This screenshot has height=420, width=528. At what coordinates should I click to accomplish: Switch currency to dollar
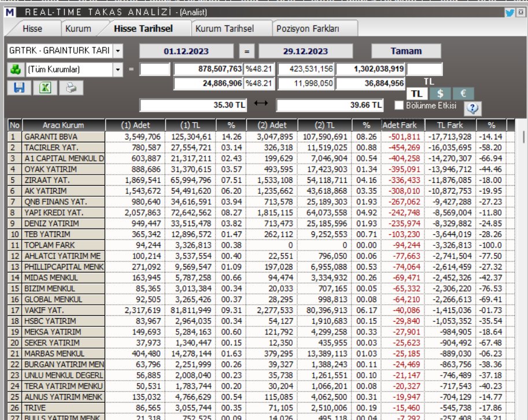[x=440, y=93]
